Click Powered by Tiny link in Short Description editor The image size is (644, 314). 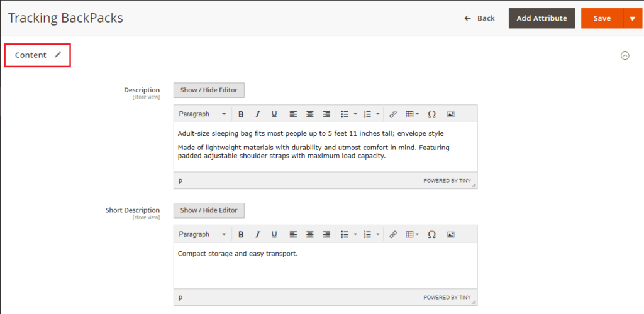(447, 298)
